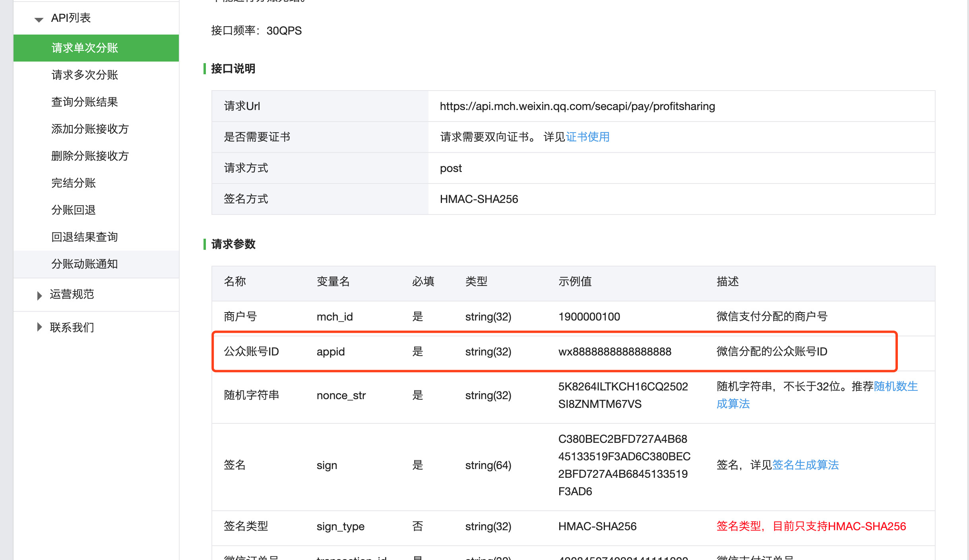The height and width of the screenshot is (560, 969).
Task: Expand the 运营规范 section arrow
Action: [x=39, y=295]
